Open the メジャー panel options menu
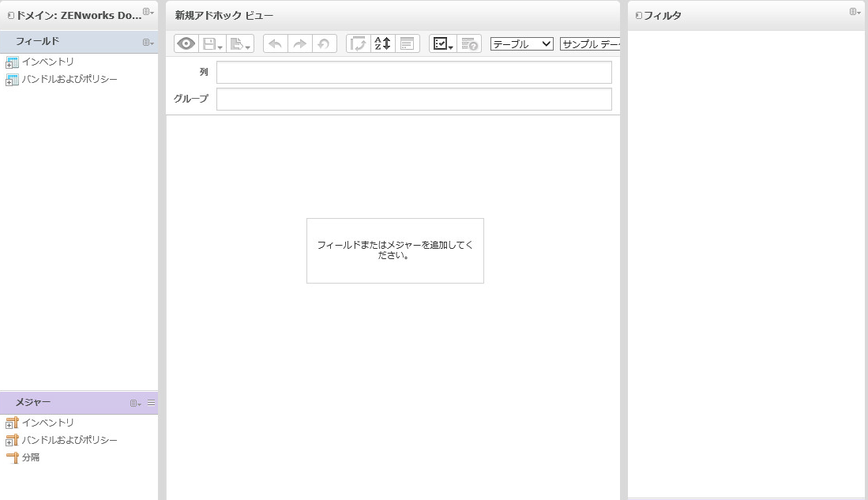Viewport: 868px width, 500px height. pyautogui.click(x=136, y=404)
